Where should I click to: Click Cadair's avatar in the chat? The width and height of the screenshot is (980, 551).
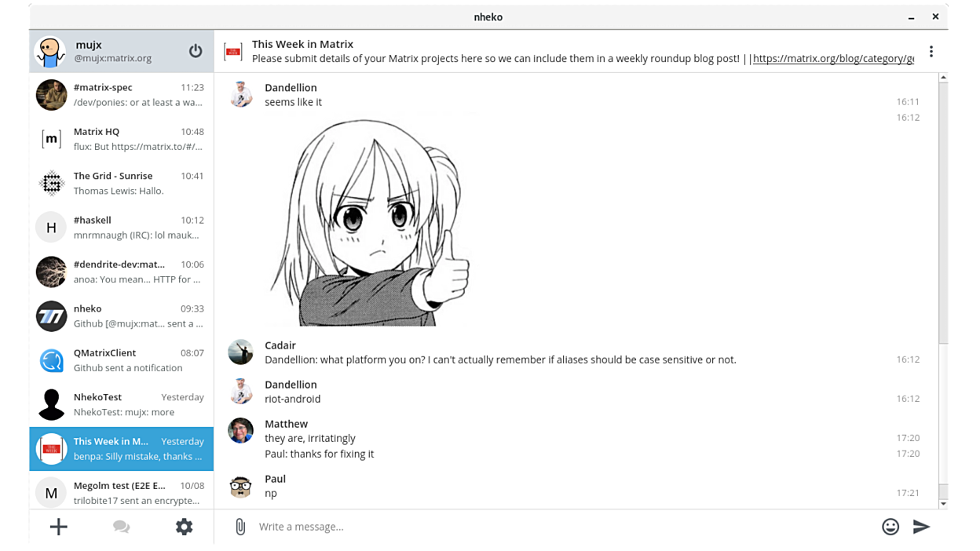[x=240, y=352]
